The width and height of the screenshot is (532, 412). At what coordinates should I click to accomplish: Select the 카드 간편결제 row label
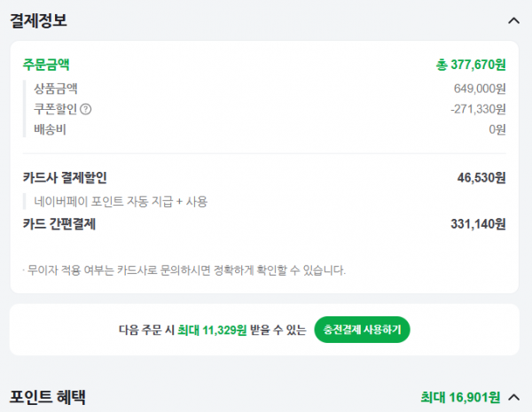[59, 224]
